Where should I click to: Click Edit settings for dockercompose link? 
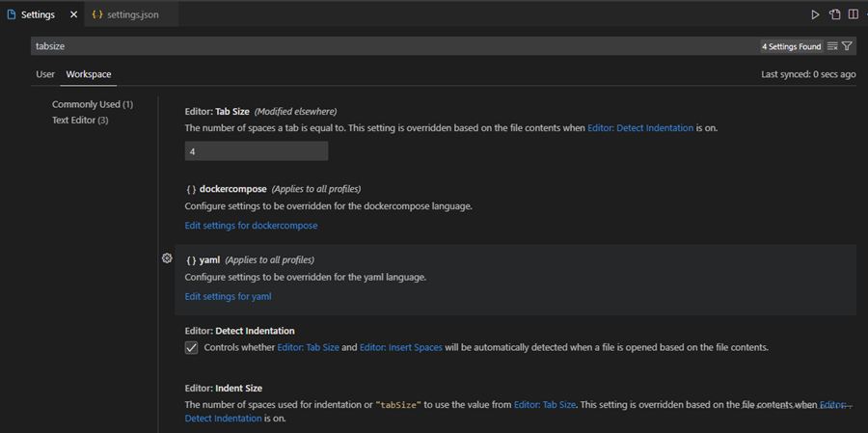[x=251, y=226]
